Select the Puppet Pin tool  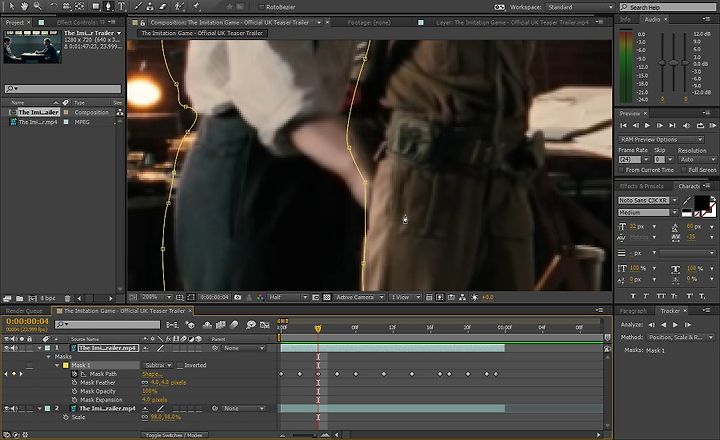click(197, 6)
